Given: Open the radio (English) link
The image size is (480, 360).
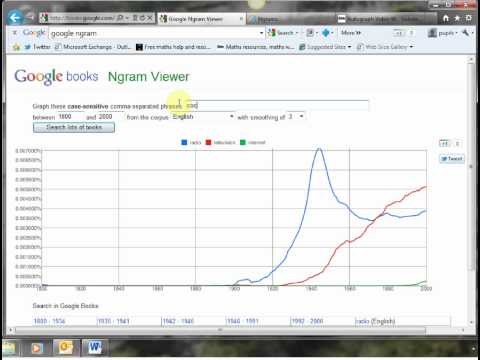Looking at the screenshot, I should [x=375, y=321].
